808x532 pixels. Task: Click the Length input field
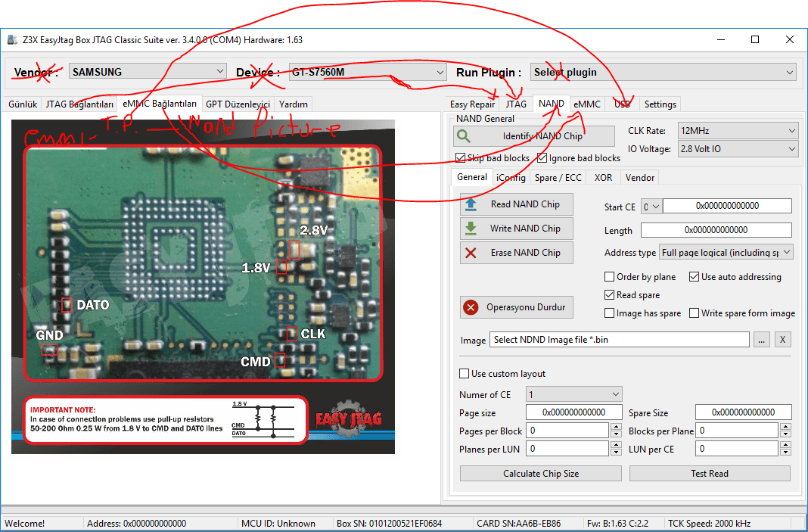click(716, 230)
